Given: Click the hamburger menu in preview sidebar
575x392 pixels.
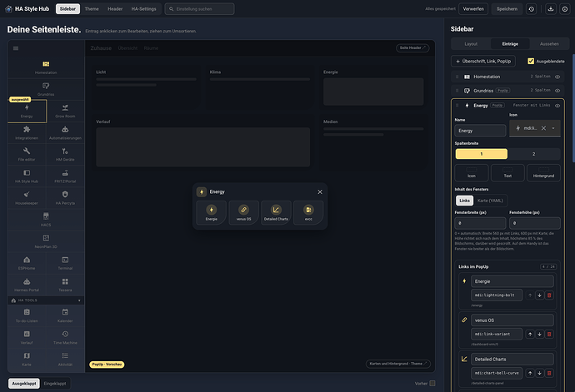Looking at the screenshot, I should (x=16, y=48).
